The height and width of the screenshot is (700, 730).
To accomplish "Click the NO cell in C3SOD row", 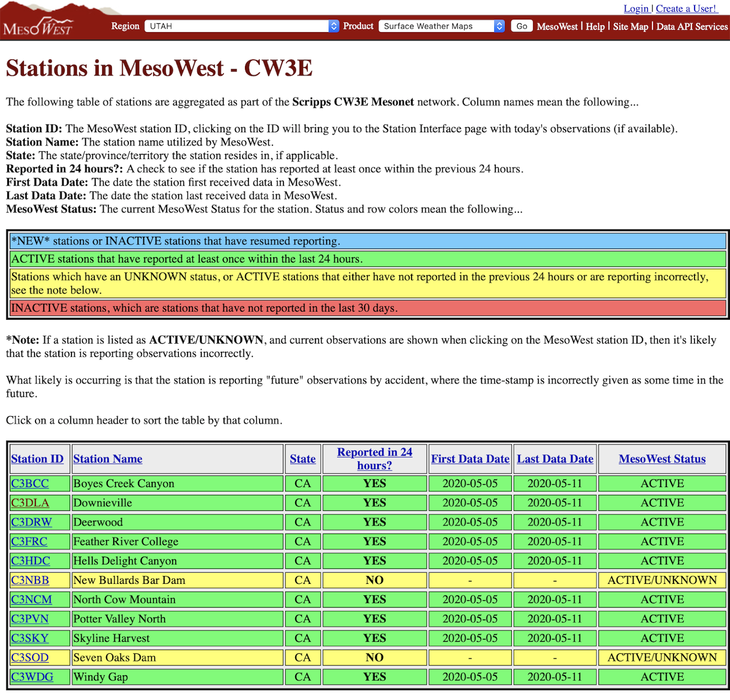I will click(x=375, y=658).
